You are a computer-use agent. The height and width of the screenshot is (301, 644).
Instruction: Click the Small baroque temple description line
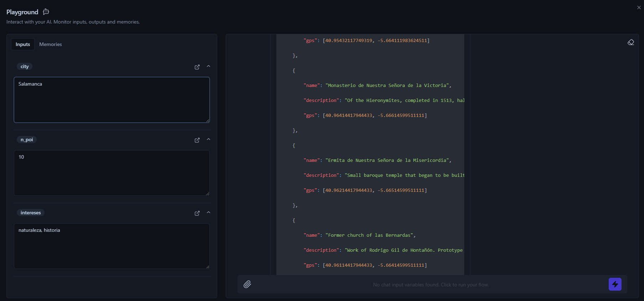coord(384,175)
